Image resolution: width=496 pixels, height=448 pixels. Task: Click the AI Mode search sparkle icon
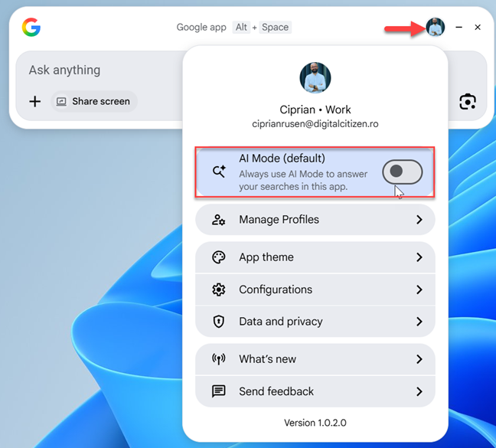(219, 172)
